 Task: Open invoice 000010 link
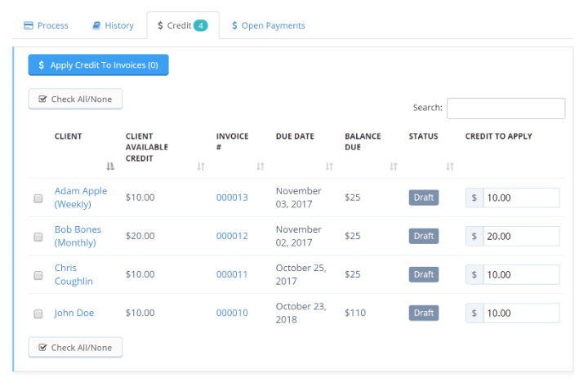point(232,313)
